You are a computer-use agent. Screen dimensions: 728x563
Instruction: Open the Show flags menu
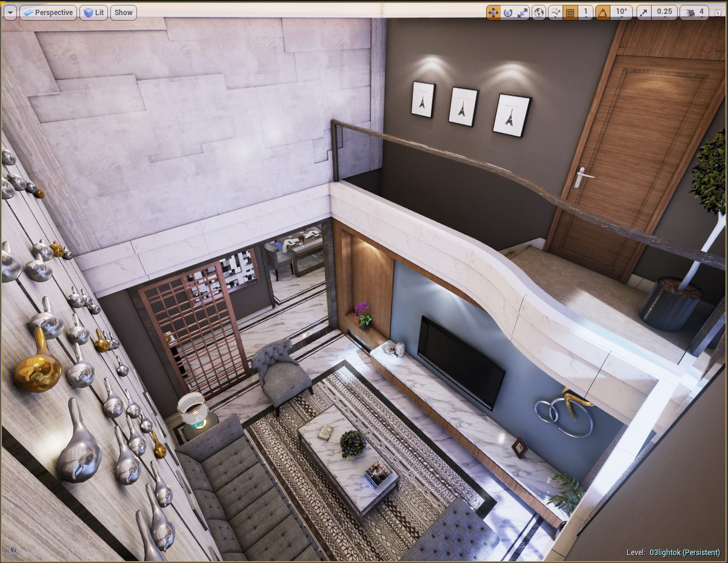click(x=124, y=13)
